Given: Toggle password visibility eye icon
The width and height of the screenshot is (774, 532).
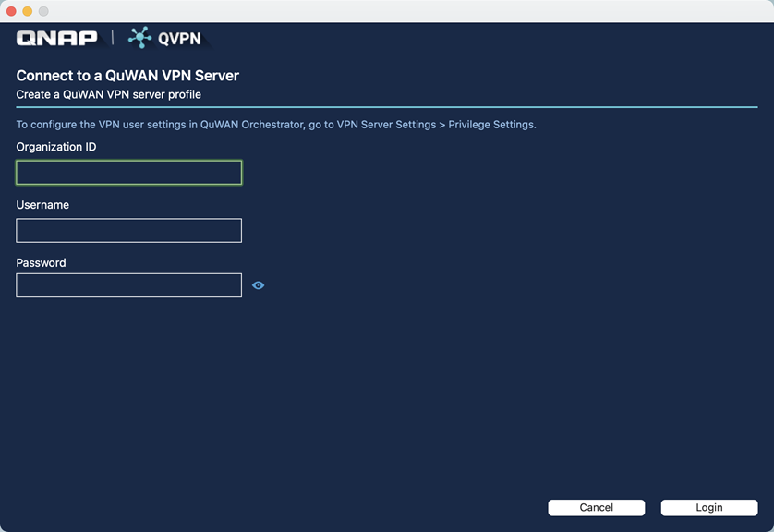Looking at the screenshot, I should [x=259, y=285].
